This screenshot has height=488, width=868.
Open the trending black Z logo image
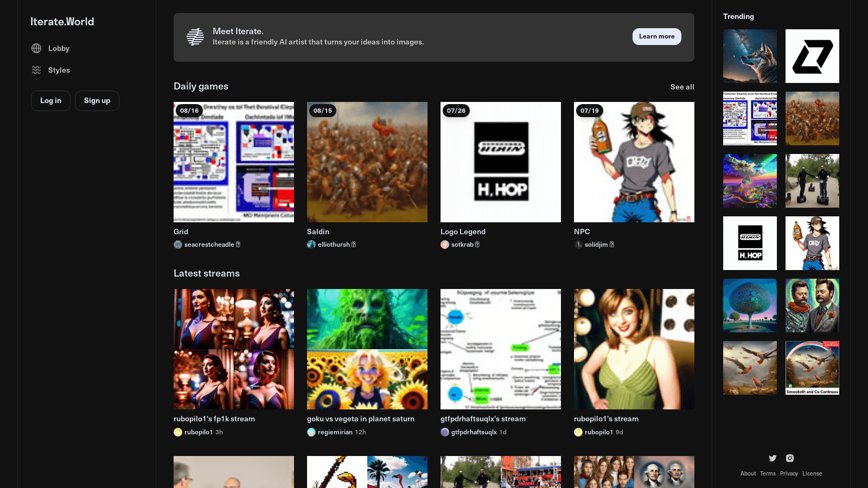click(812, 56)
